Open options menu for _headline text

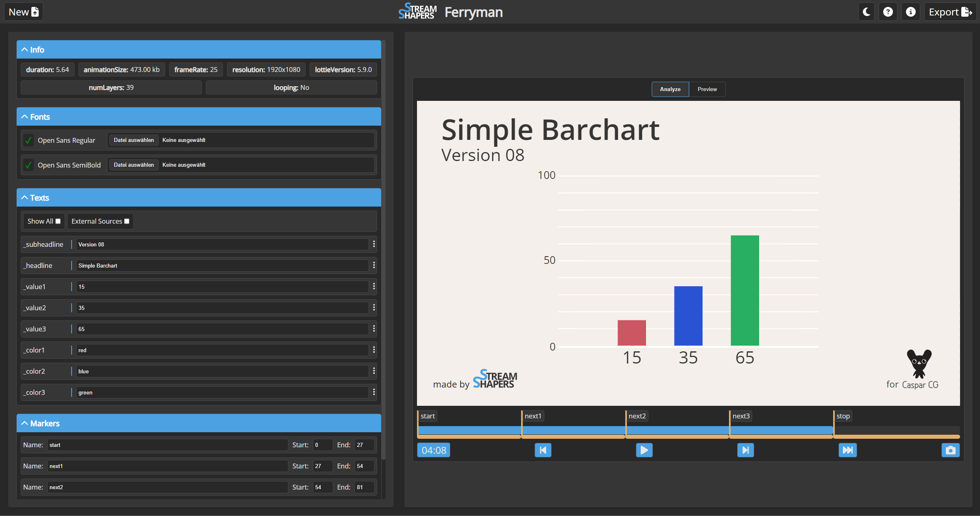tap(374, 265)
